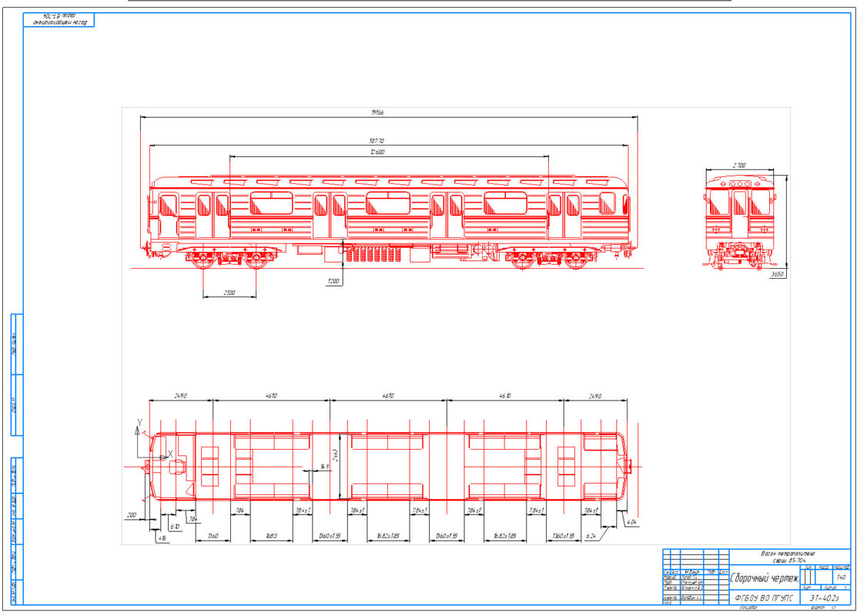Select the 404 dimension at right car end
This screenshot has width=867, height=616.
(x=631, y=521)
